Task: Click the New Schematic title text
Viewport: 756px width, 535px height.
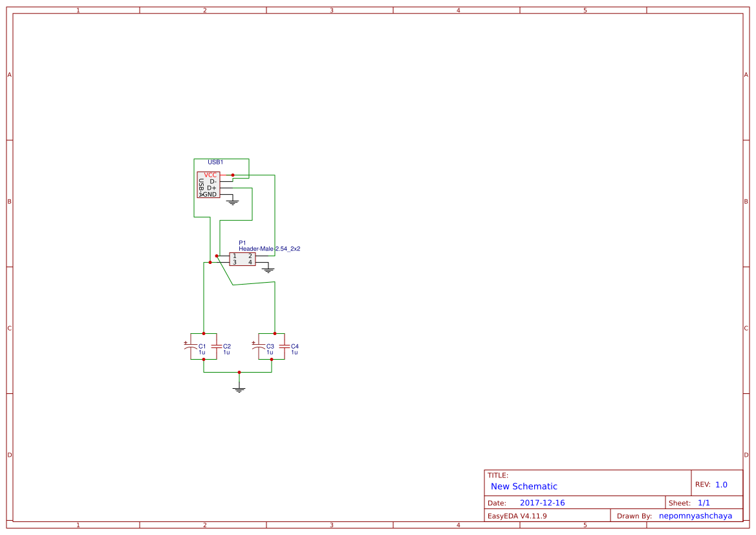Action: pos(524,486)
